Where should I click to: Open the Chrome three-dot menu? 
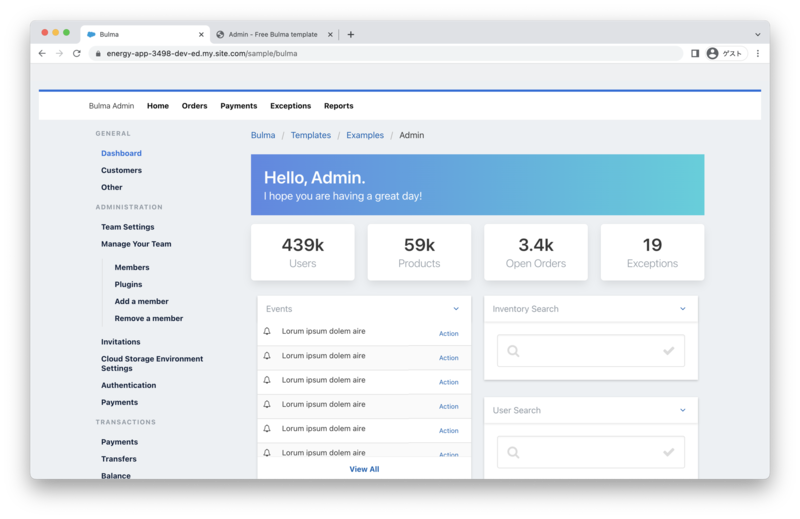point(758,53)
